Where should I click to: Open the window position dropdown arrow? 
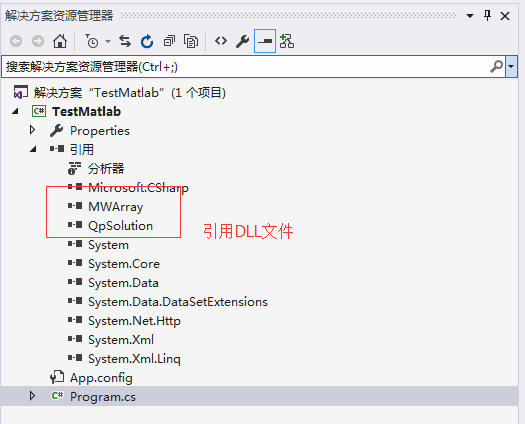[x=470, y=16]
